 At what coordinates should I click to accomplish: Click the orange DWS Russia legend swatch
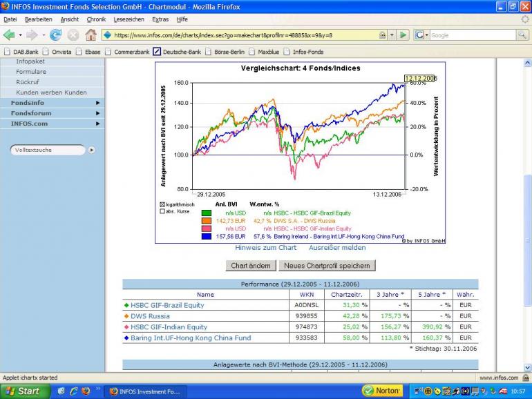pos(207,221)
